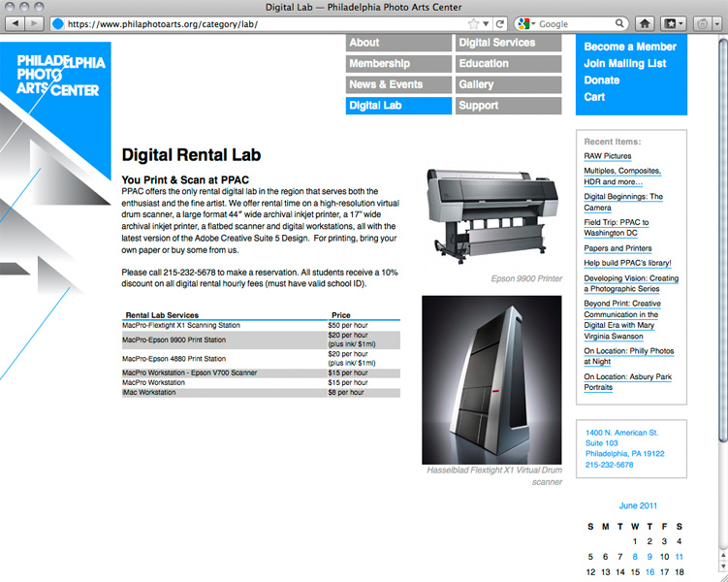Open Developing Vision: Creating a Photographic Series

tap(631, 283)
